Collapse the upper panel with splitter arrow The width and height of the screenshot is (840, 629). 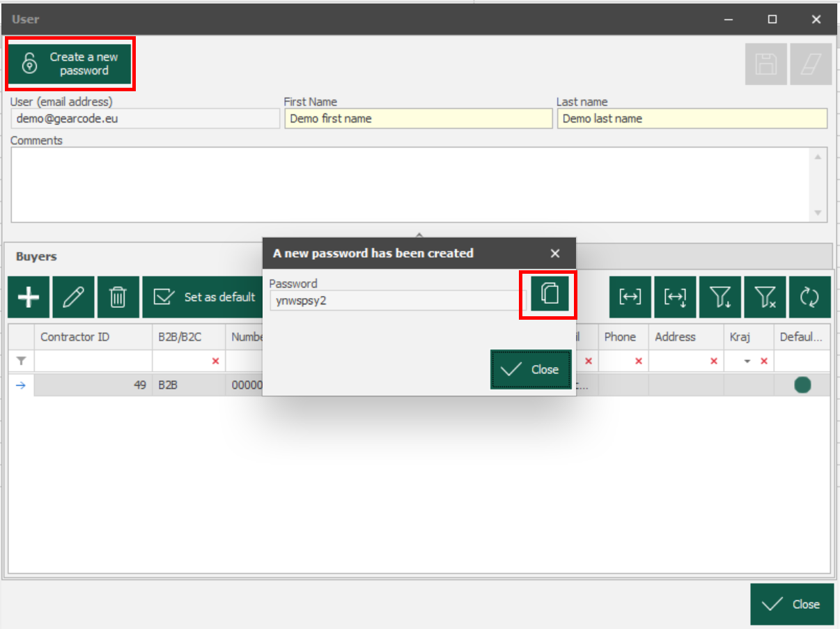419,235
